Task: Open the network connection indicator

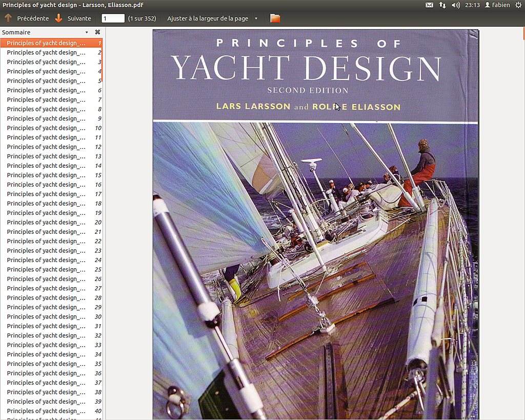Action: 442,5
